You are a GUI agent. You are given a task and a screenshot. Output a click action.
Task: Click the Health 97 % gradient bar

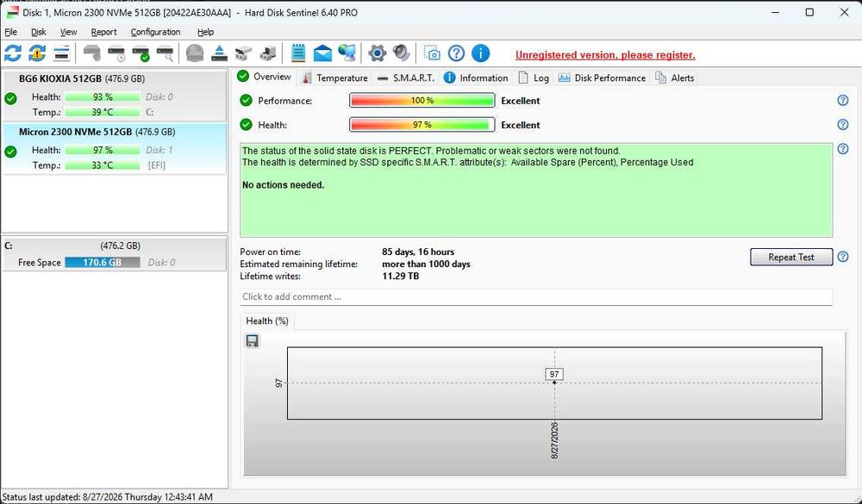coord(422,125)
